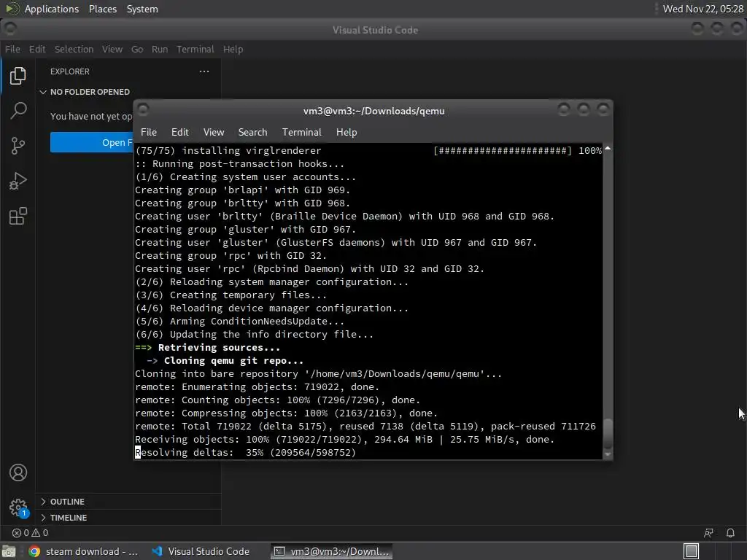The width and height of the screenshot is (747, 560).
Task: Click the errors and warnings status indicator
Action: [30, 533]
